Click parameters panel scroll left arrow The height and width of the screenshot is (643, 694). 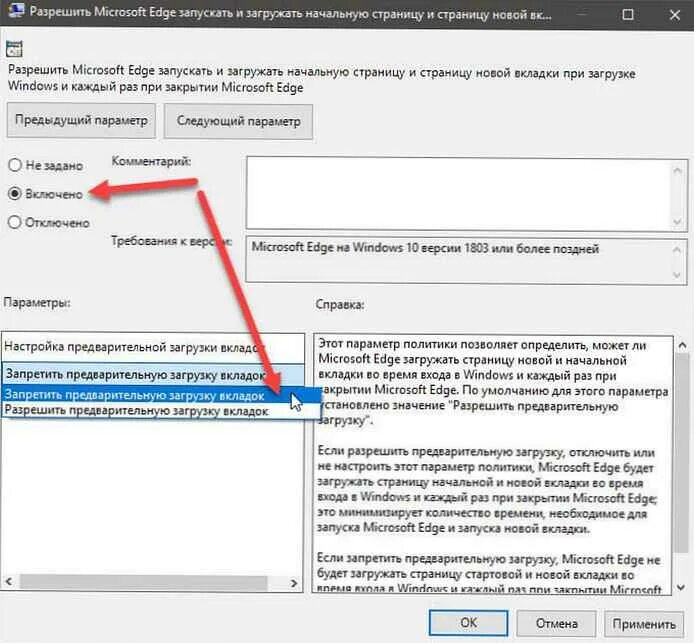click(x=9, y=581)
